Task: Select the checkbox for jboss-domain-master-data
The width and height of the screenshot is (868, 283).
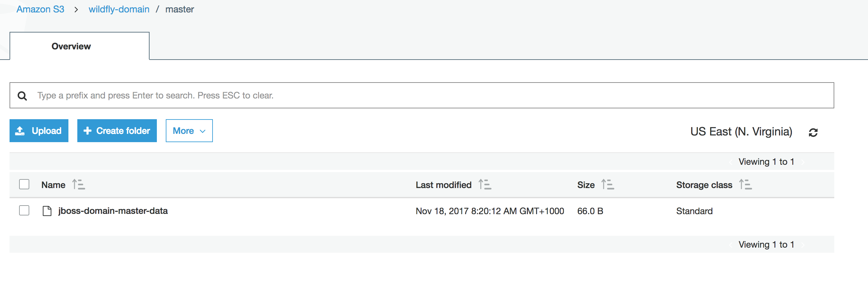Action: 24,211
